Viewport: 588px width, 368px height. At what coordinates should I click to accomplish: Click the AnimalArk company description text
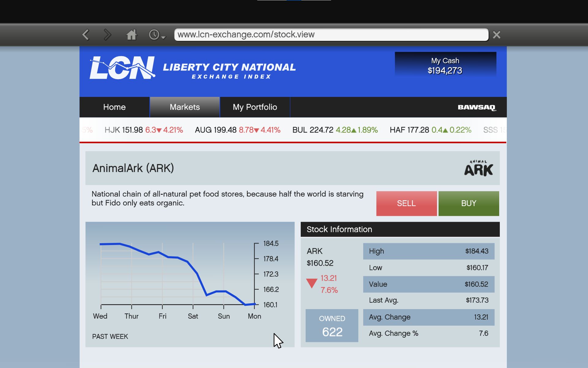pyautogui.click(x=228, y=198)
